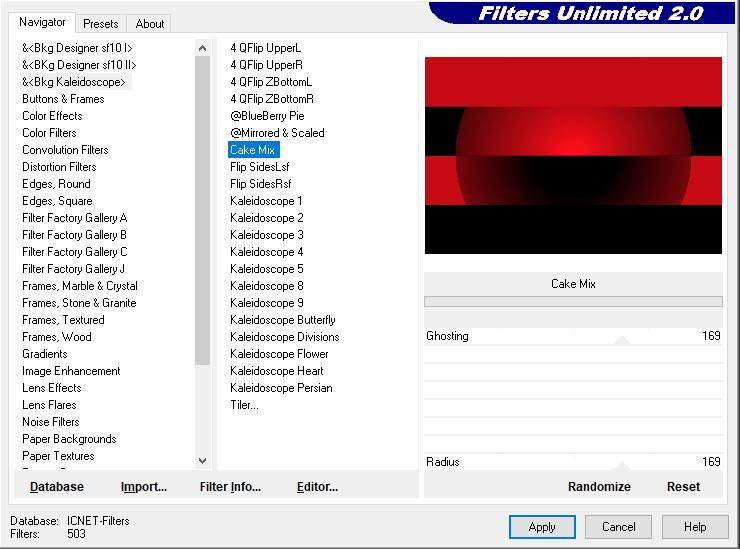Click the Cake Mix preview image
Image resolution: width=740 pixels, height=549 pixels.
[x=573, y=155]
